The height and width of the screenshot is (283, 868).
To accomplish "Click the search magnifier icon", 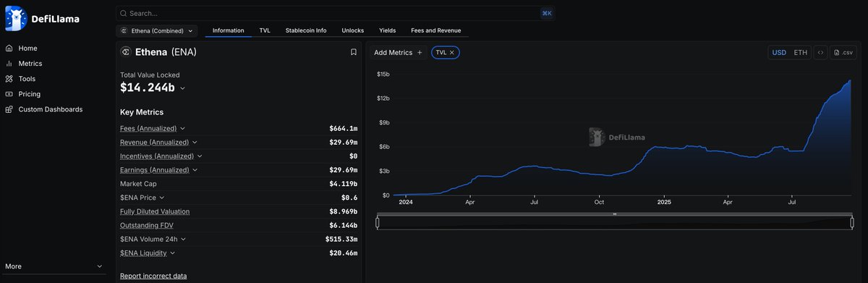I will point(124,13).
